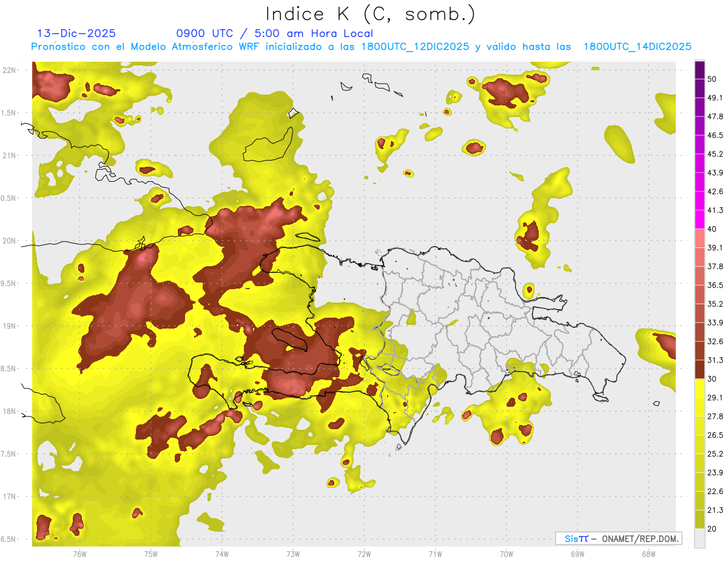Click colorbar value "35.2"
728x562 pixels.
point(715,304)
